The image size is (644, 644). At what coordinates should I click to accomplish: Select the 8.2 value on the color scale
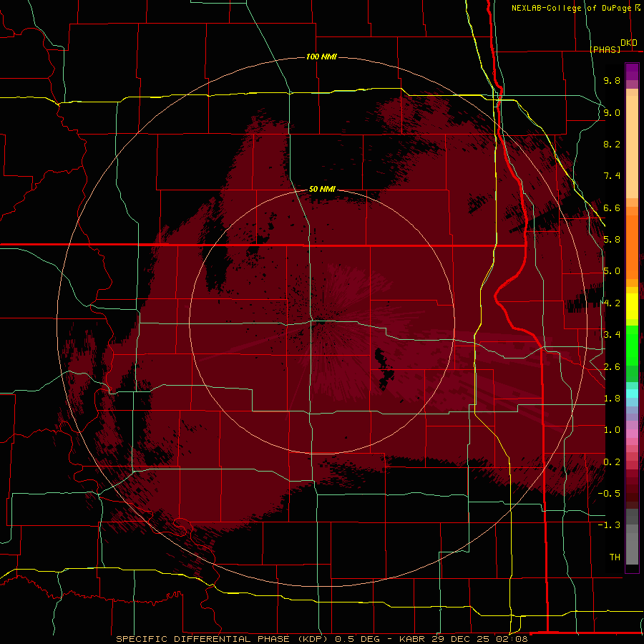[612, 144]
